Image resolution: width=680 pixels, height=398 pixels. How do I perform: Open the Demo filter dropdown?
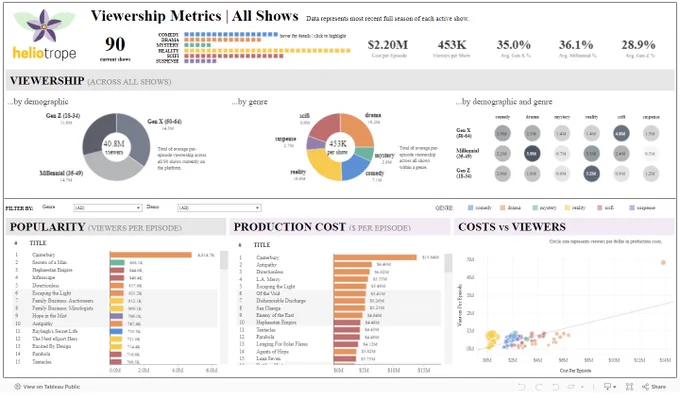click(219, 208)
